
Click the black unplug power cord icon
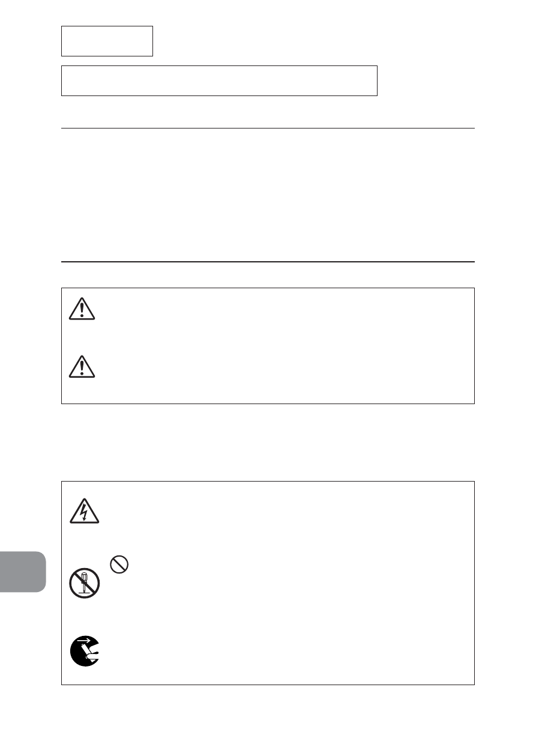tap(85, 651)
